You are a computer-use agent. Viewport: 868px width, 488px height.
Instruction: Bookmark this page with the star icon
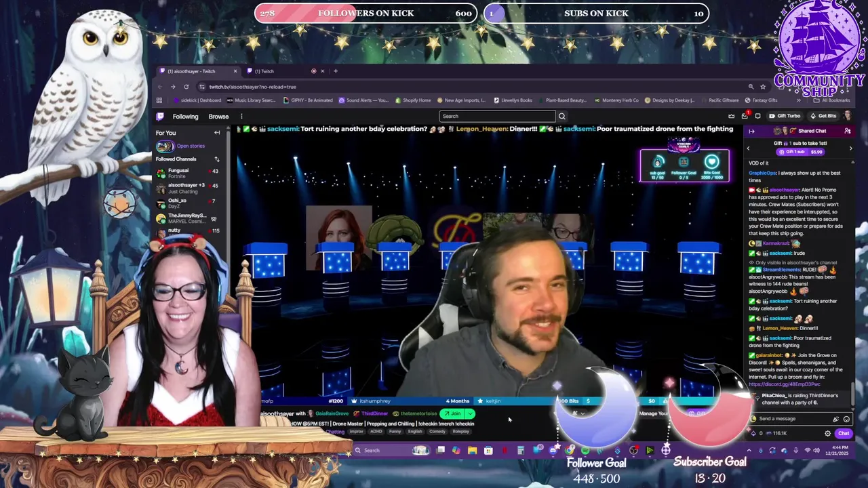coord(763,87)
